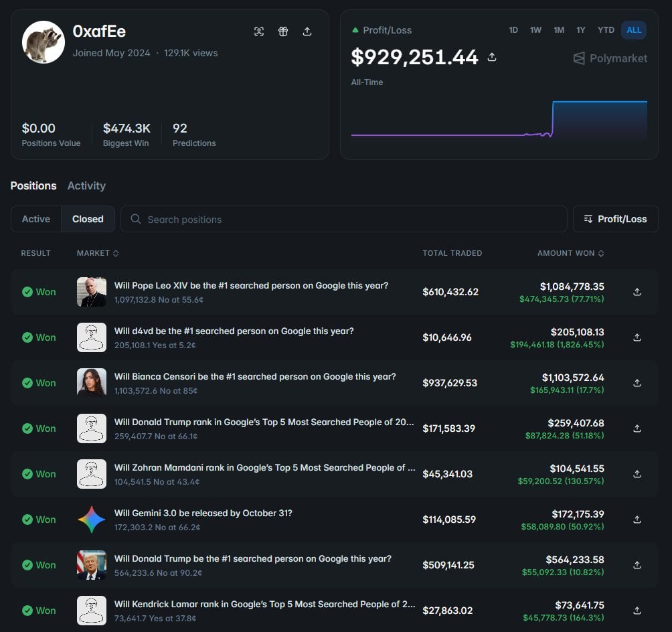Focus the Search positions field
The height and width of the screenshot is (632, 672).
click(344, 219)
